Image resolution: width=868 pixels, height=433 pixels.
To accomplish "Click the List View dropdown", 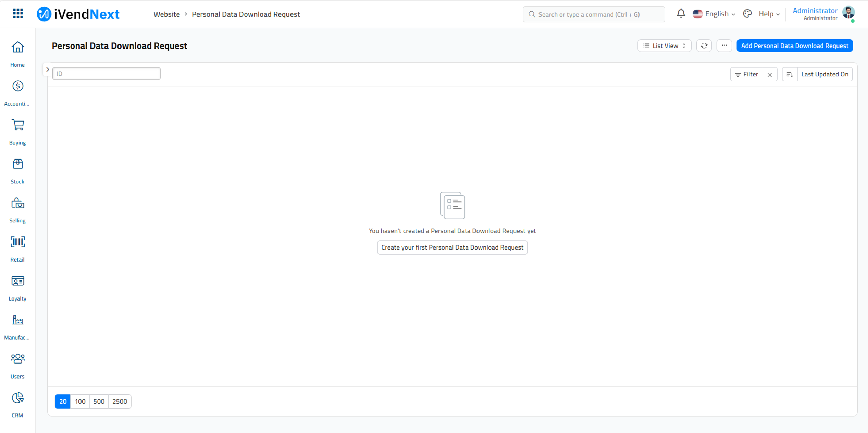I will click(x=665, y=45).
